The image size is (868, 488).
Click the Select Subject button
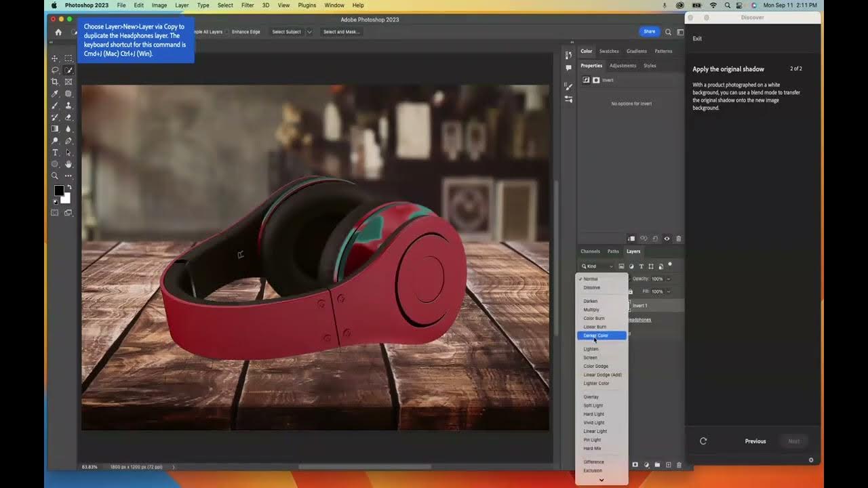(286, 32)
